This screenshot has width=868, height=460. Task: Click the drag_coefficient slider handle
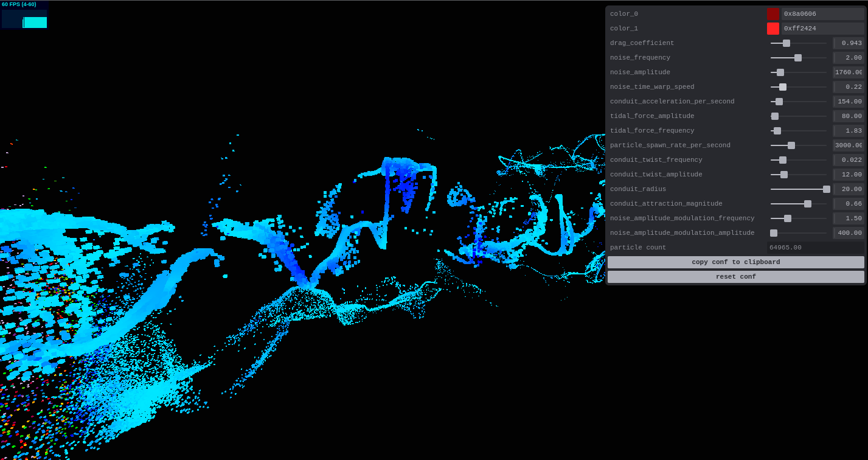click(x=786, y=43)
